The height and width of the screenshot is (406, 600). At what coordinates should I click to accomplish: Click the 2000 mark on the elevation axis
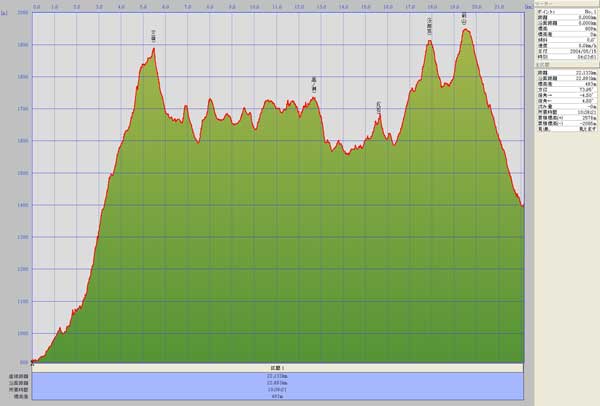pyautogui.click(x=22, y=14)
